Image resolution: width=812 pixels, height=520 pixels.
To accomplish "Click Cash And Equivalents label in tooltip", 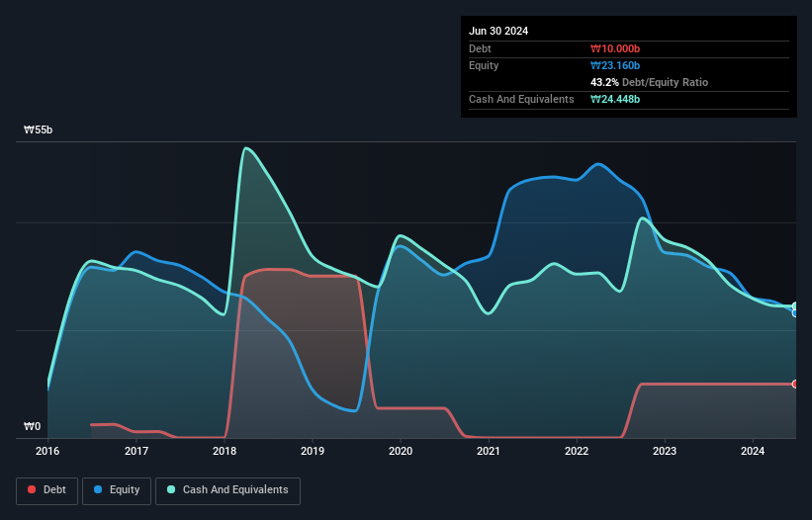I will pyautogui.click(x=521, y=99).
